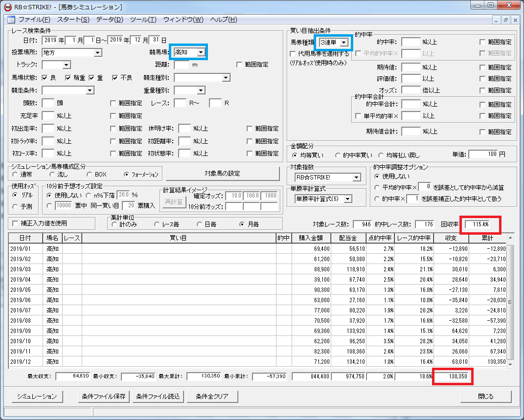524x420 pixels.
Task: Open the 競走条件 dropdown
Action: 90,90
